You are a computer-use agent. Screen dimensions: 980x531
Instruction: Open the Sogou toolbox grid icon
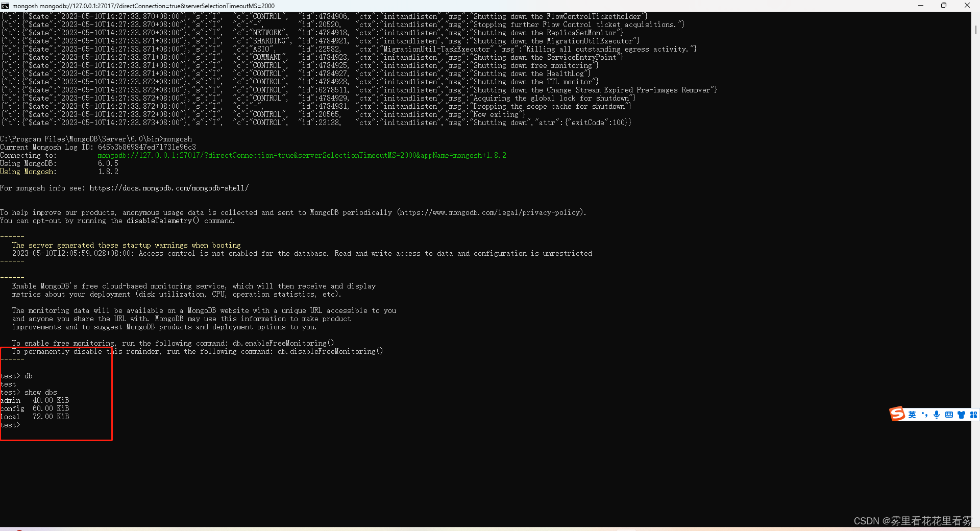(973, 415)
